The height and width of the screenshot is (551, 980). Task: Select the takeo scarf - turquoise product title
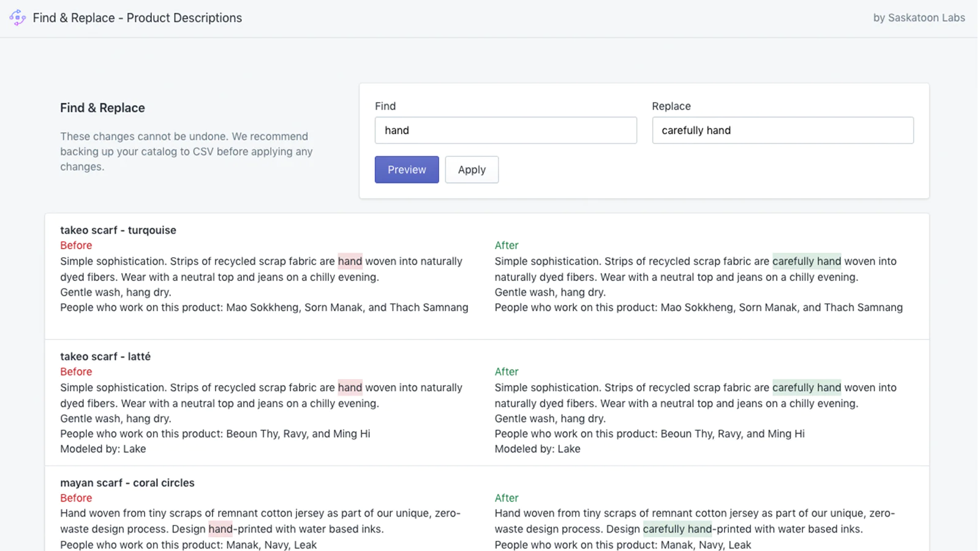click(x=118, y=230)
